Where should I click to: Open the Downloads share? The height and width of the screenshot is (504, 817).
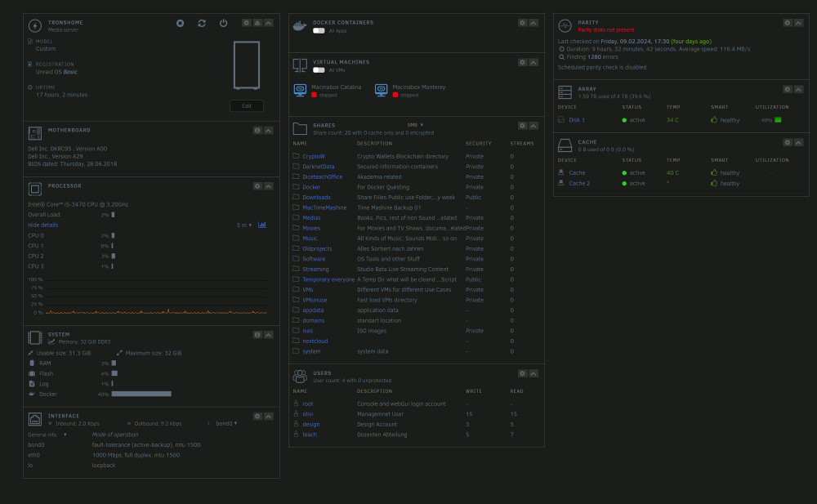pyautogui.click(x=316, y=198)
